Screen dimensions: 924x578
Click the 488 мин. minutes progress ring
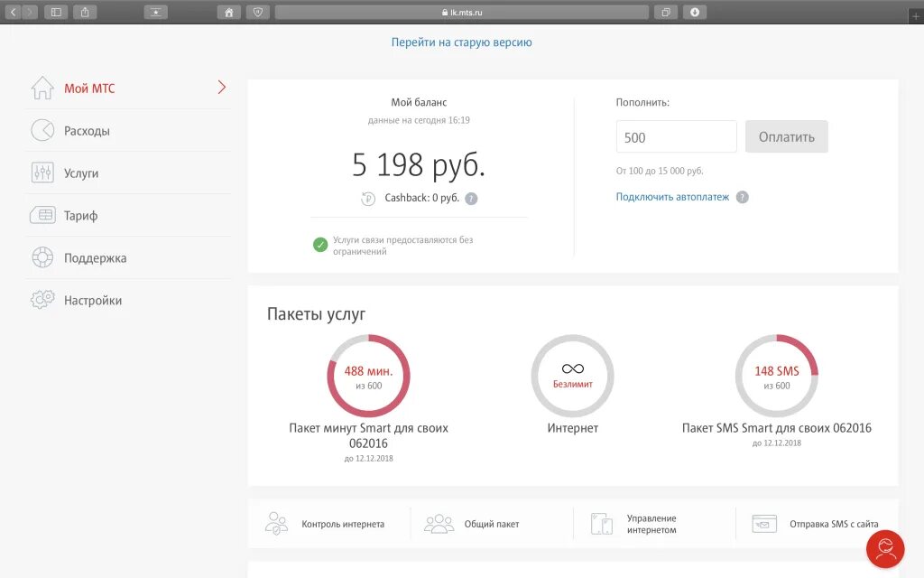[368, 376]
